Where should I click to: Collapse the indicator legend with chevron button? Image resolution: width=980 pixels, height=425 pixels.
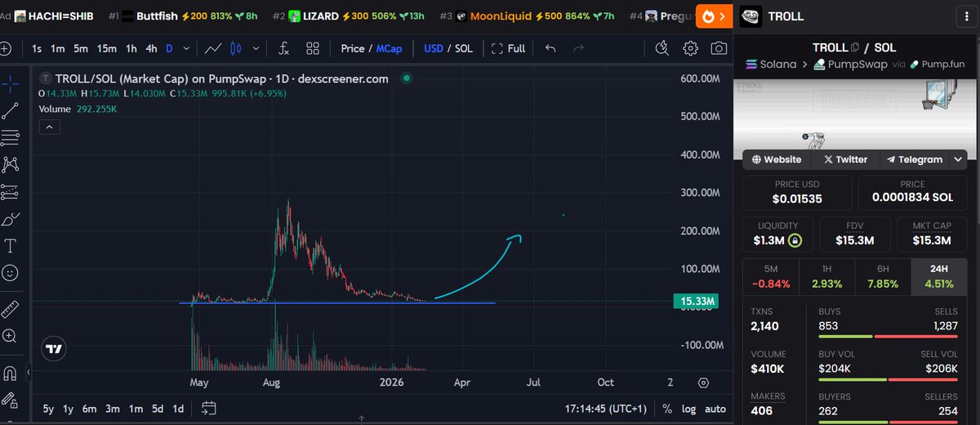coord(48,127)
